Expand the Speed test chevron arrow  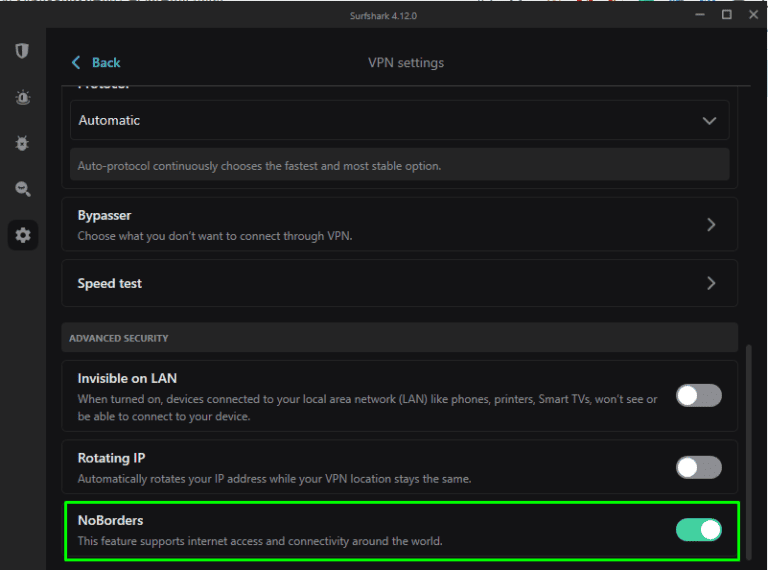[711, 283]
